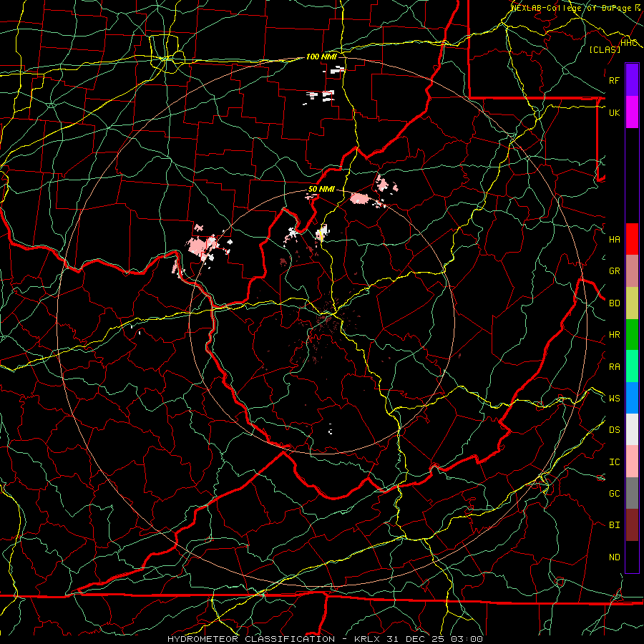The width and height of the screenshot is (644, 644).
Task: Click the magenta UK legend color swatch
Action: point(632,112)
